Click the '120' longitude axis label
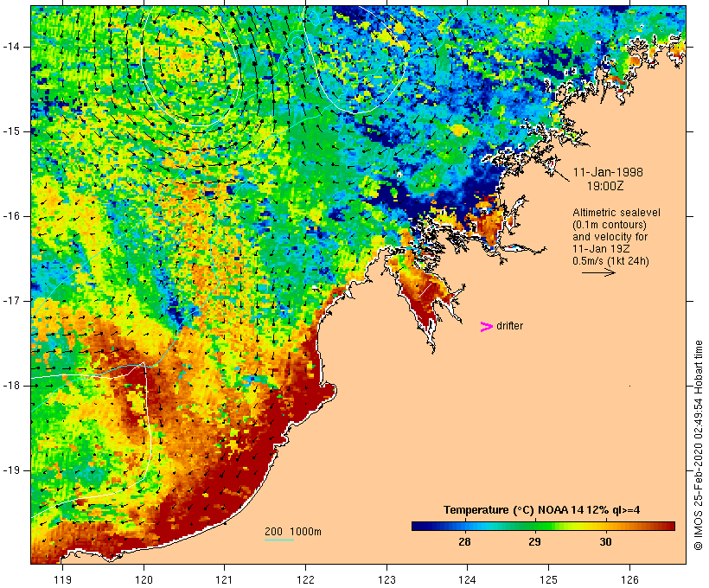 (144, 579)
